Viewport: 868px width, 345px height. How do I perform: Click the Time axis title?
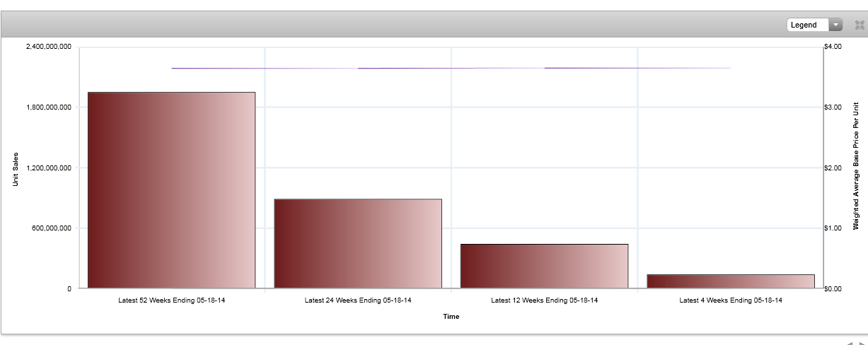pyautogui.click(x=451, y=317)
